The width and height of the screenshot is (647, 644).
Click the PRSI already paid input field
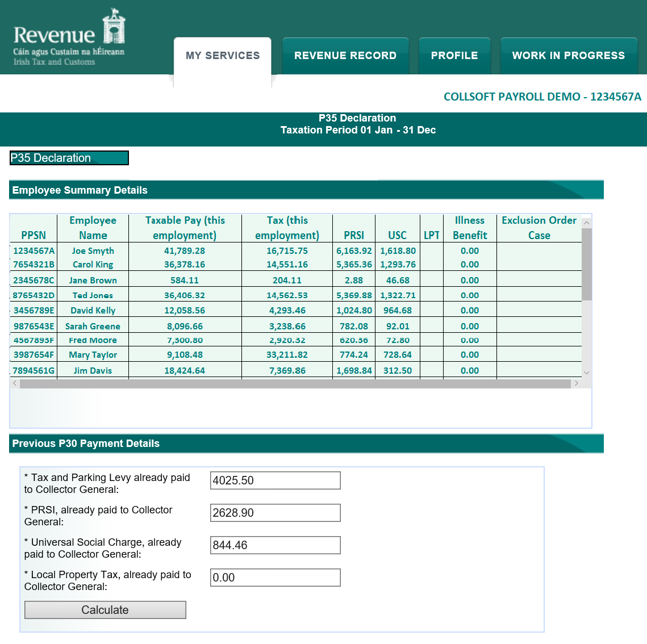(x=275, y=513)
